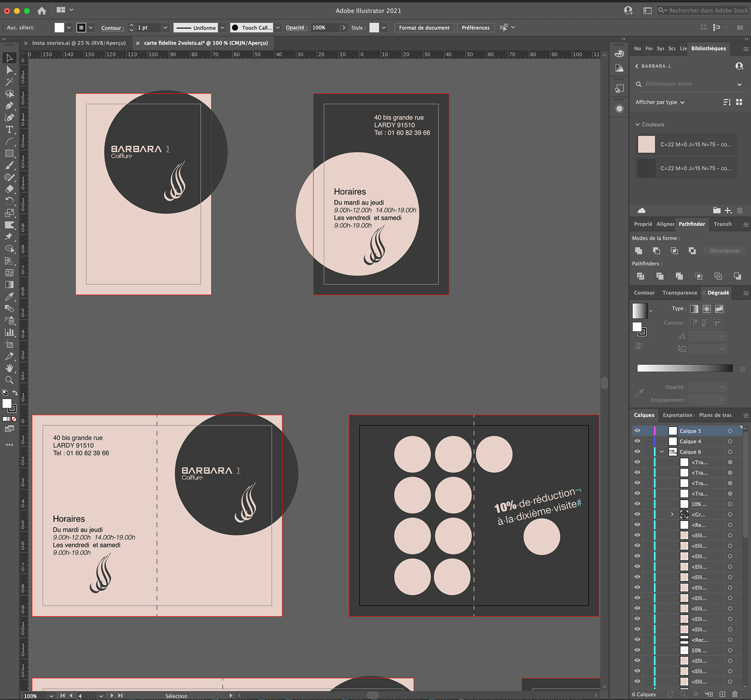Select the Type tool
The height and width of the screenshot is (700, 751).
click(9, 130)
